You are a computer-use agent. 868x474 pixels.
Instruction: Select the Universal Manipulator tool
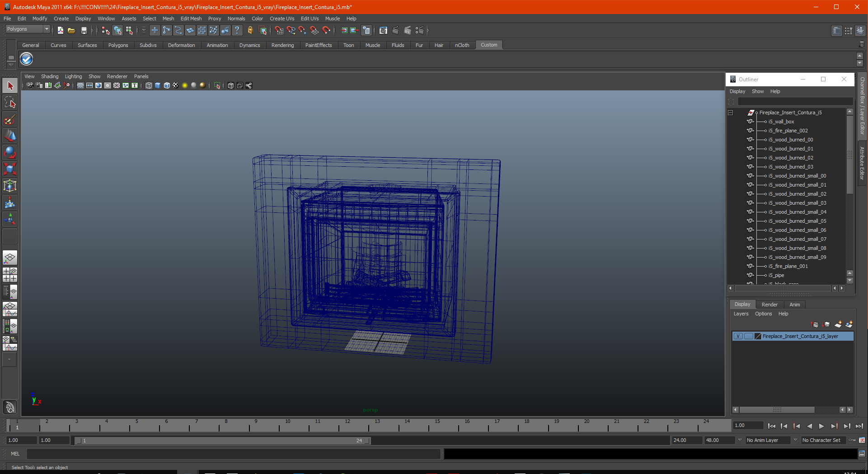pos(10,186)
